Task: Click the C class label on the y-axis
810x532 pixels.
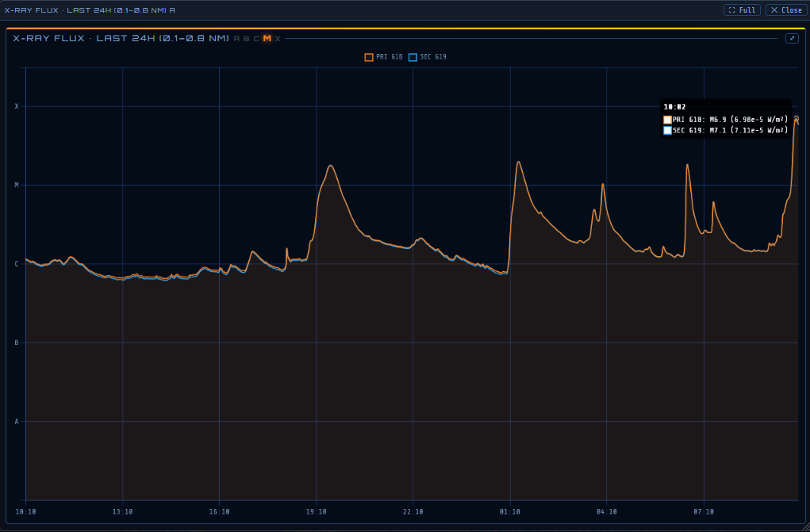Action: [17, 264]
